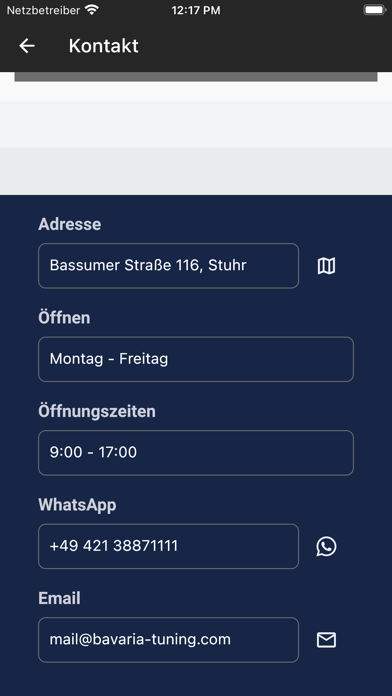Select the mail@bavaria-tuning.com field
This screenshot has height=696, width=392.
tap(168, 640)
